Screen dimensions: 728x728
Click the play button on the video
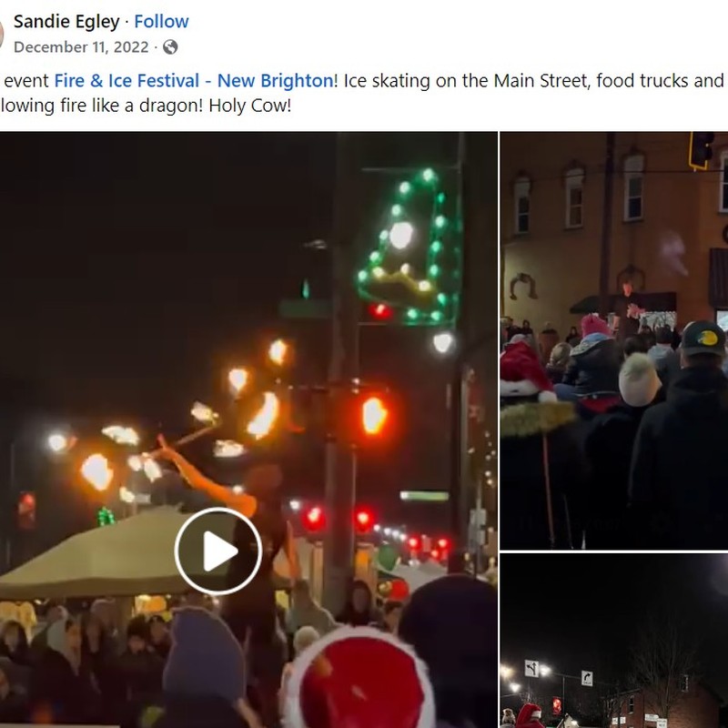(218, 551)
